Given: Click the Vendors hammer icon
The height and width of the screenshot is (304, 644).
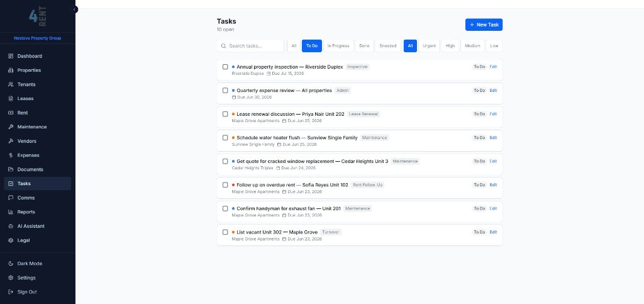Looking at the screenshot, I should click(11, 142).
